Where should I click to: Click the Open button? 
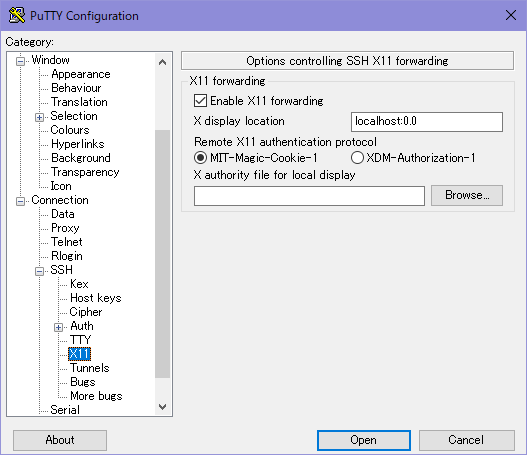[364, 440]
